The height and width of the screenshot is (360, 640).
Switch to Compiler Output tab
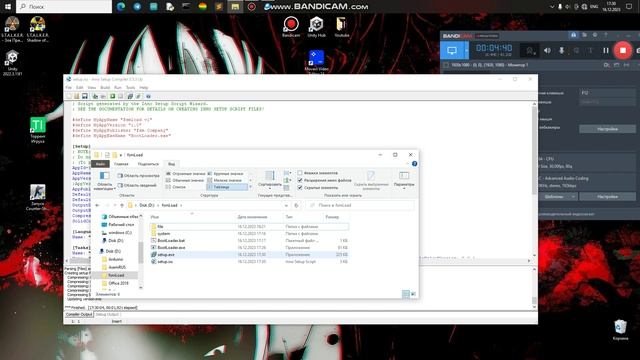[x=79, y=315]
